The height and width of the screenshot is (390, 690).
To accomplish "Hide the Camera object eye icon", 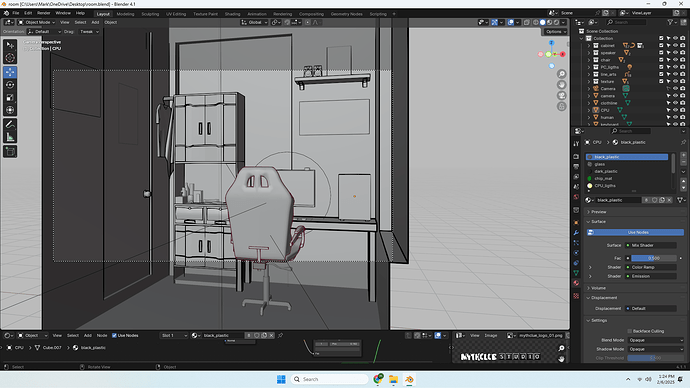I will pyautogui.click(x=675, y=88).
